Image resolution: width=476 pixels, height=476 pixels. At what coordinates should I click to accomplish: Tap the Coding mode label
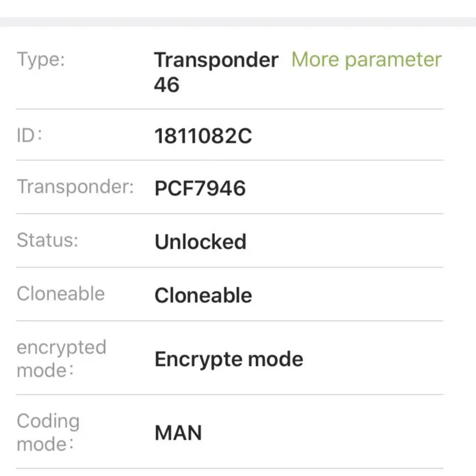coord(48,433)
